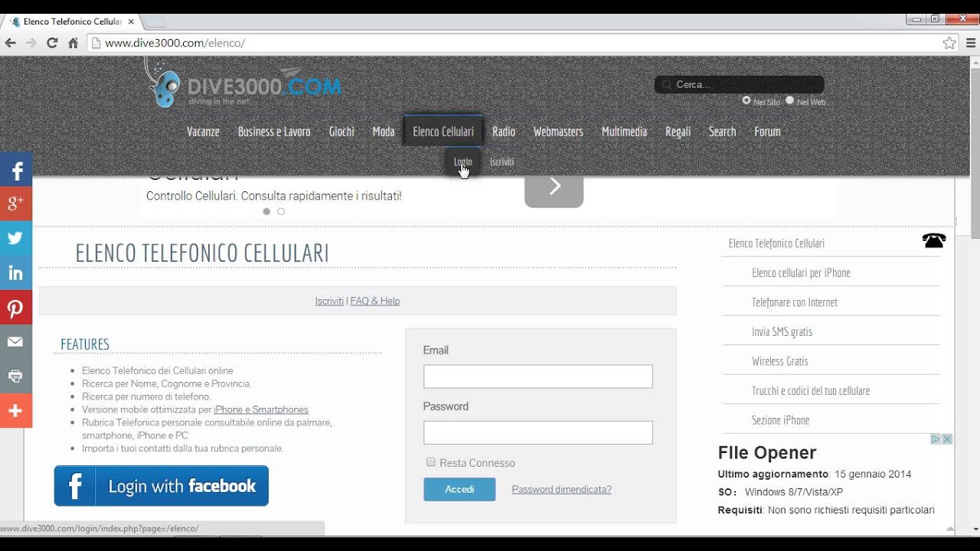The image size is (980, 551).
Task: Open more sharing options plus icon
Action: (x=16, y=411)
